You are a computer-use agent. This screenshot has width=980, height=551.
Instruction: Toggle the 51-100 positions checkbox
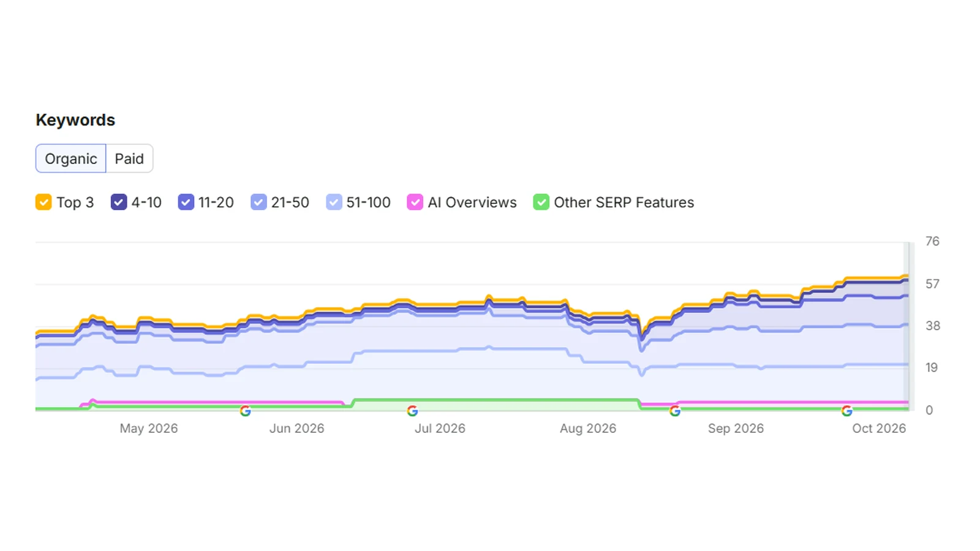(x=334, y=202)
